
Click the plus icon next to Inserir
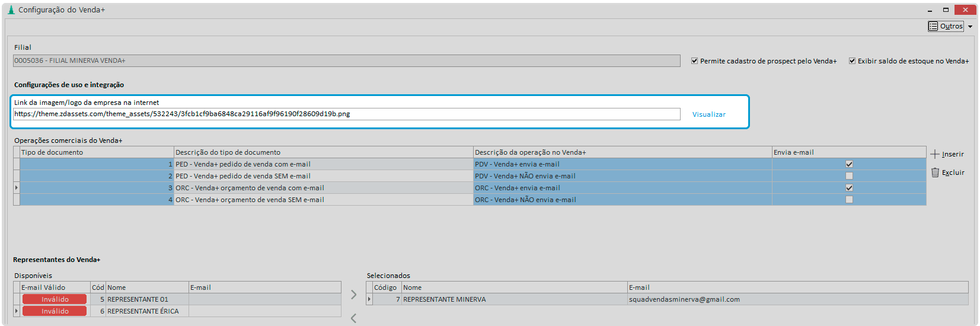click(935, 154)
